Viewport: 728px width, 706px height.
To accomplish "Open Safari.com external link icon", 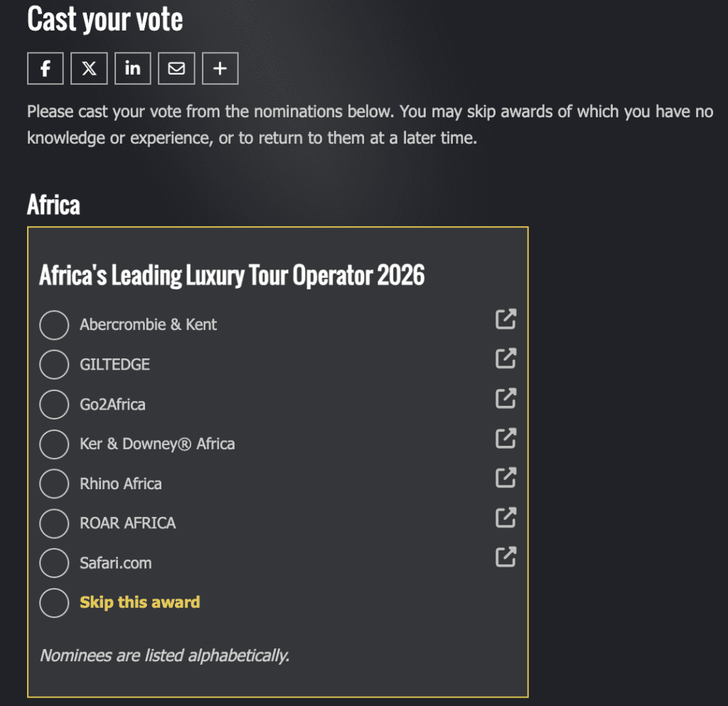I will [505, 557].
